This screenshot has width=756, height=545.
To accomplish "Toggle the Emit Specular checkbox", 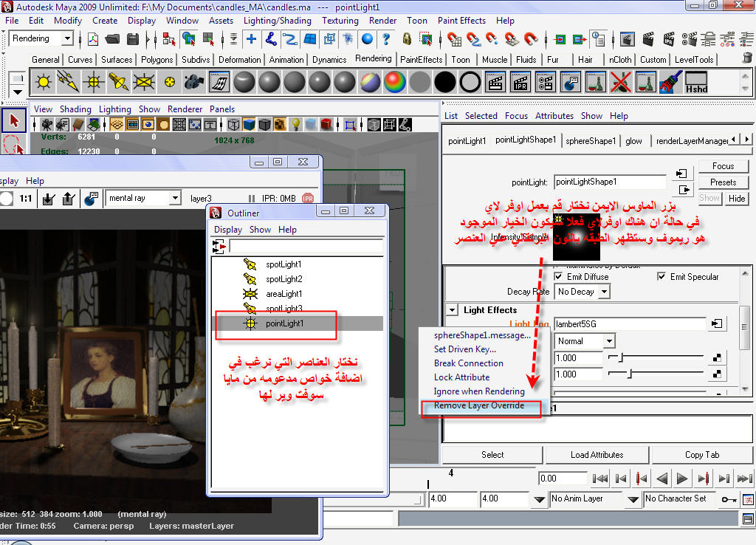I will point(661,276).
